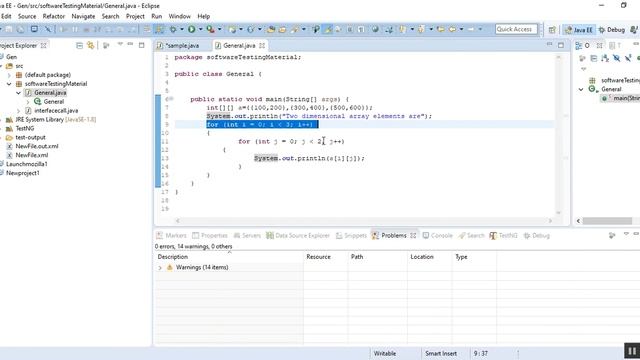
Task: Click the Resource column header
Action: coord(326,257)
